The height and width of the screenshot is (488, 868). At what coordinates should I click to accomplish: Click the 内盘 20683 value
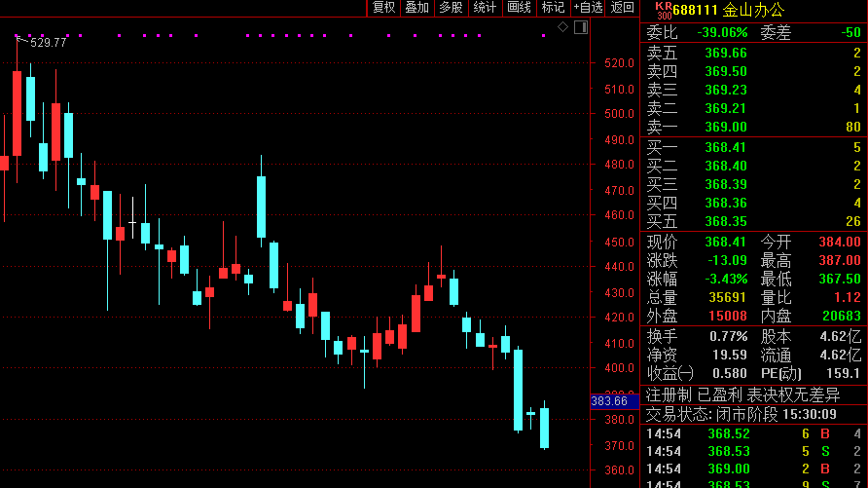tap(842, 316)
